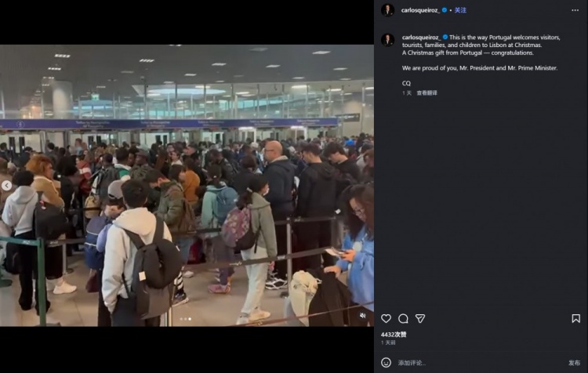
Task: Click the 关注 follow button
Action: click(460, 10)
